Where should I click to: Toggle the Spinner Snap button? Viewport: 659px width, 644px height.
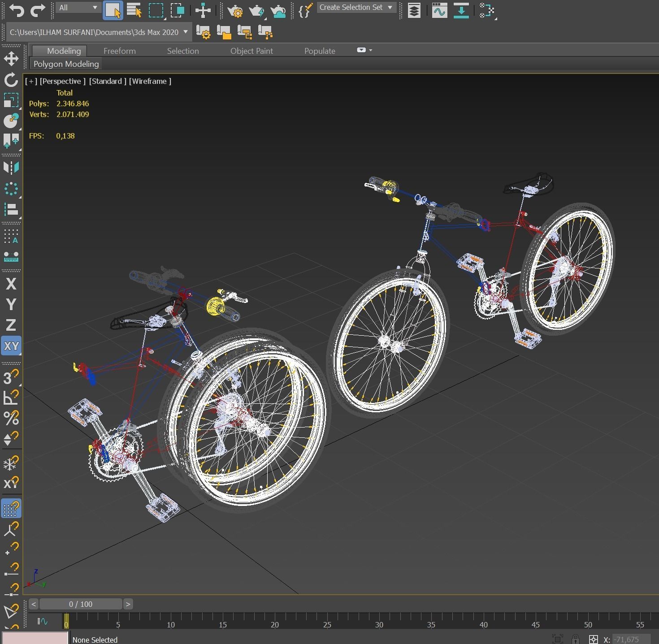pyautogui.click(x=11, y=438)
